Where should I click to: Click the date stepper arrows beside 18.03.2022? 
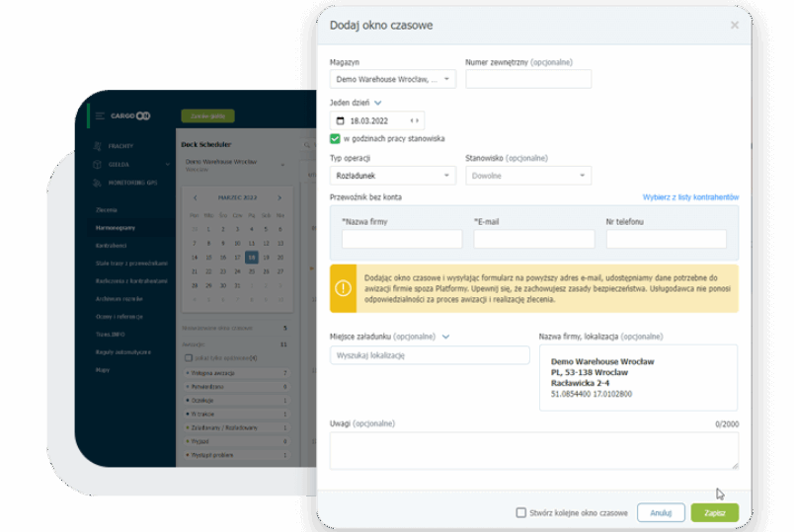415,120
